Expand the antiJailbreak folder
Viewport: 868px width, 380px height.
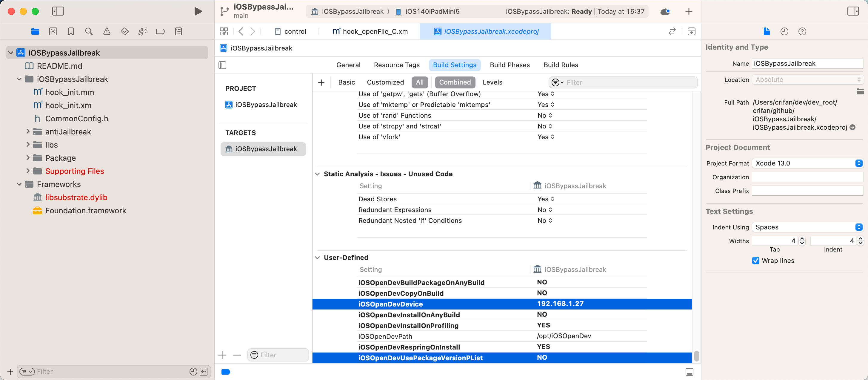click(28, 131)
